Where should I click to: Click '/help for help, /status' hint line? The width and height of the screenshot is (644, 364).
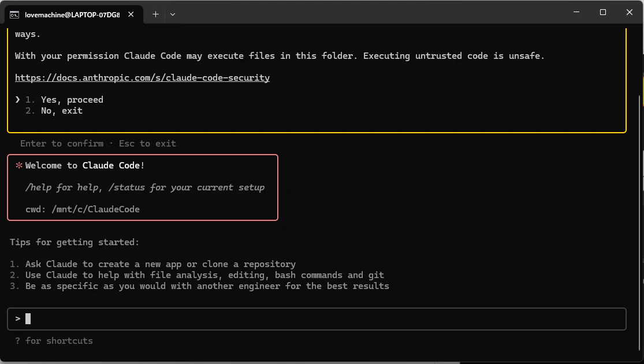pyautogui.click(x=145, y=187)
